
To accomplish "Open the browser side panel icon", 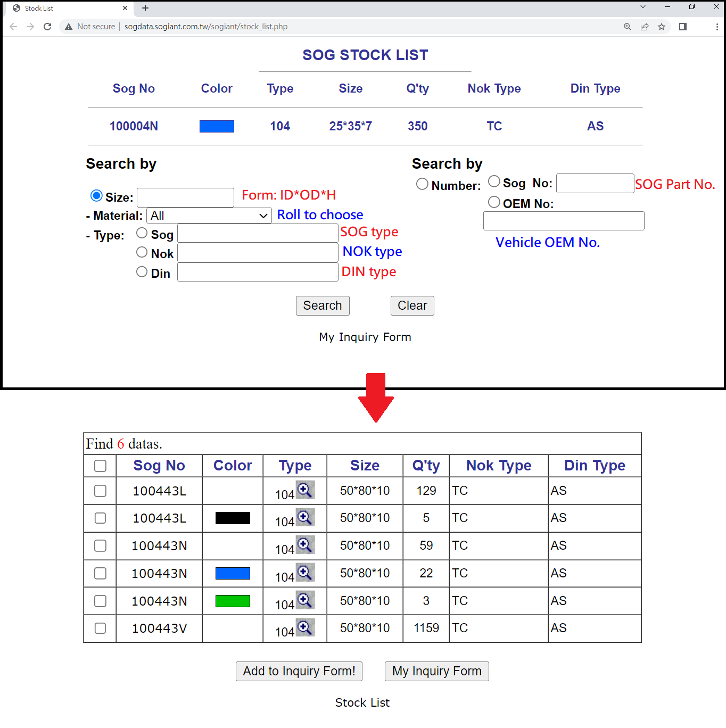I will point(683,27).
